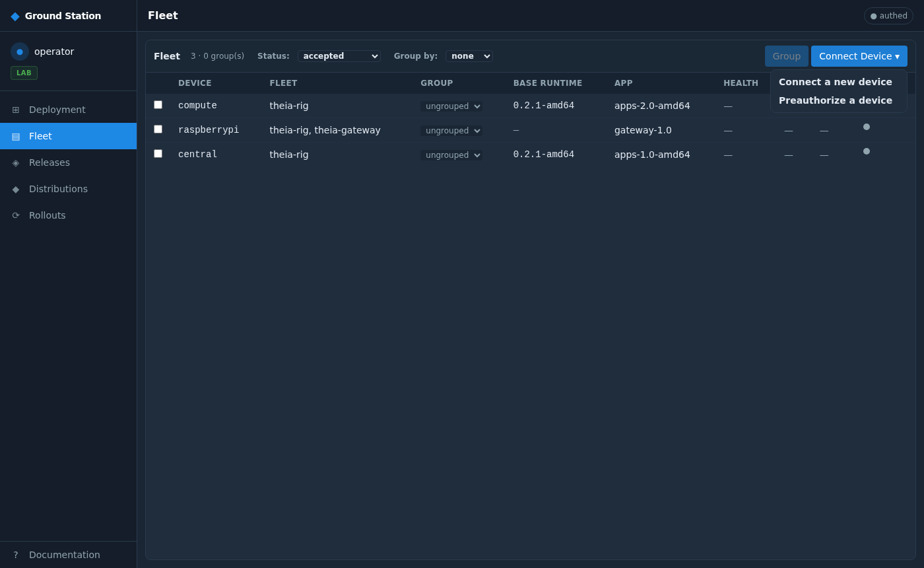Open the Releases page
The height and width of the screenshot is (568, 924).
pos(69,162)
